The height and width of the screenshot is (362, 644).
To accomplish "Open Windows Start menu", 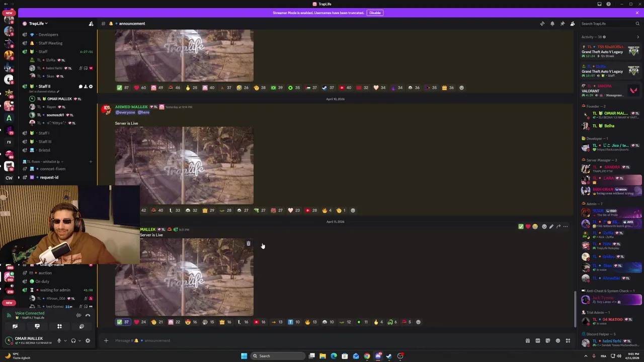I will [244, 356].
